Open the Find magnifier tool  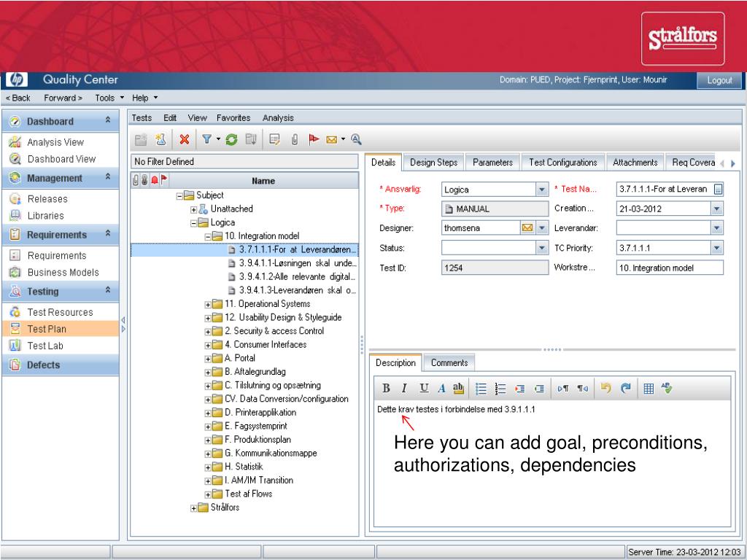356,139
